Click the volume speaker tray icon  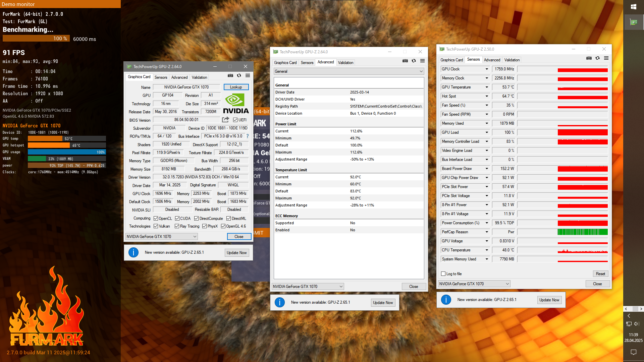coord(637,324)
